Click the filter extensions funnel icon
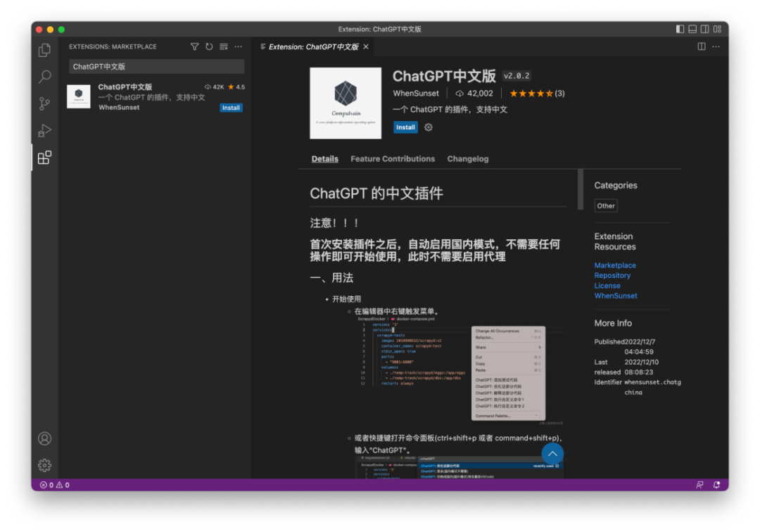The height and width of the screenshot is (532, 760). click(x=195, y=46)
